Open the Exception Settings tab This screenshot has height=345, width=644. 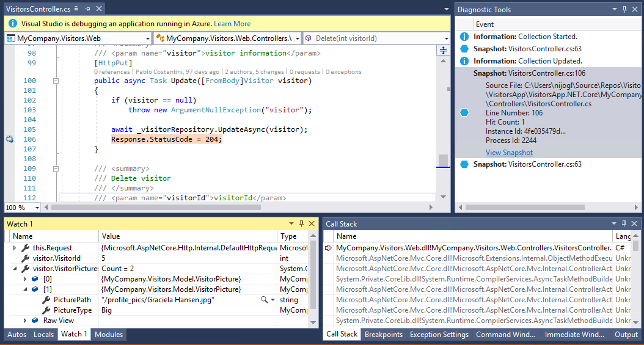[x=439, y=335]
